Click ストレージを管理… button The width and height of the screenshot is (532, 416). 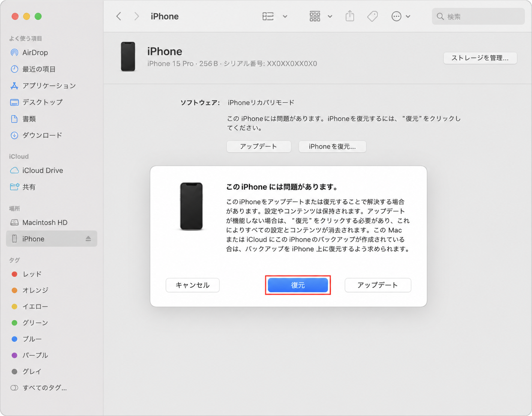coord(480,58)
